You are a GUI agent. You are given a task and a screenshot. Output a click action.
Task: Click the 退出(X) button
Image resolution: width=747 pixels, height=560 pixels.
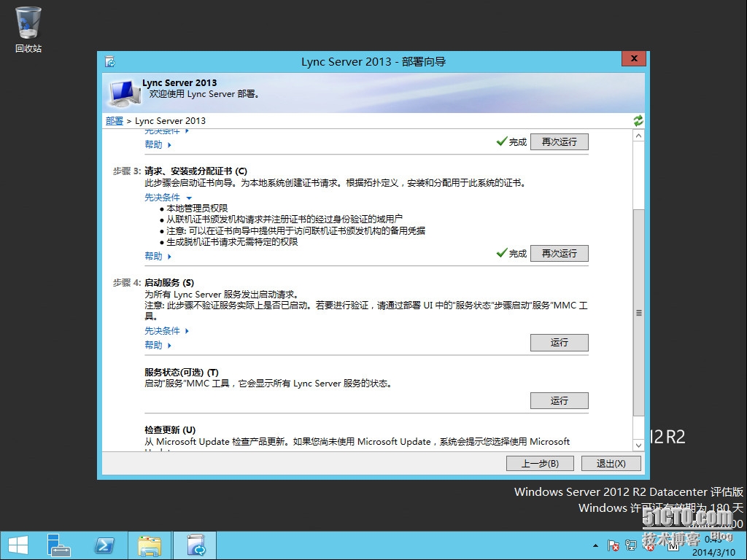(x=611, y=463)
